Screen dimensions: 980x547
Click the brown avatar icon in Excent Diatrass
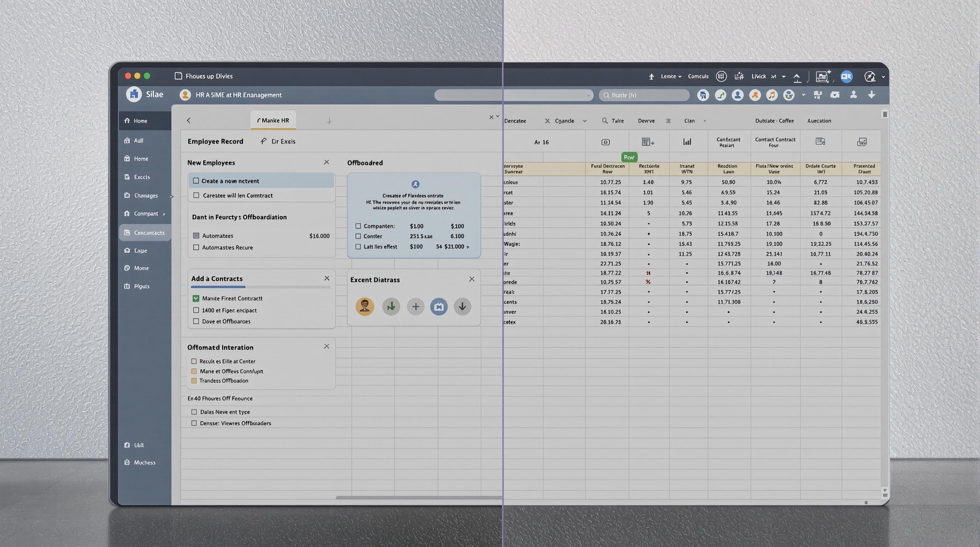coord(365,306)
